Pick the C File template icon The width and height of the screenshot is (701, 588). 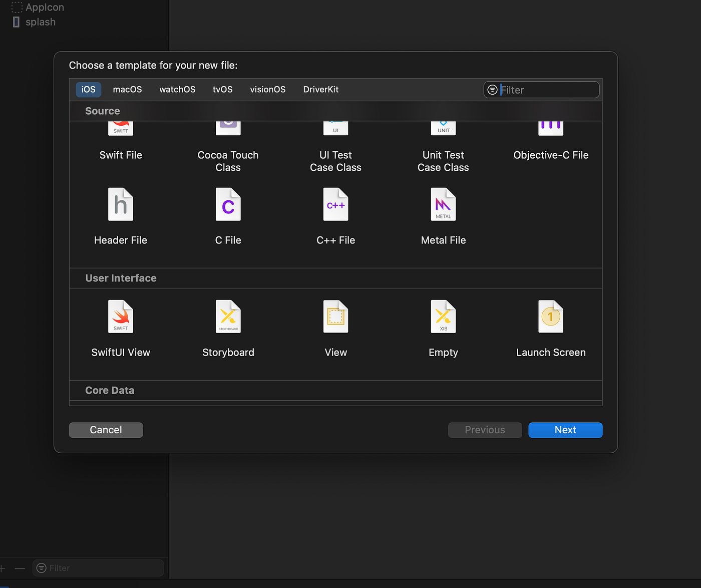tap(228, 204)
